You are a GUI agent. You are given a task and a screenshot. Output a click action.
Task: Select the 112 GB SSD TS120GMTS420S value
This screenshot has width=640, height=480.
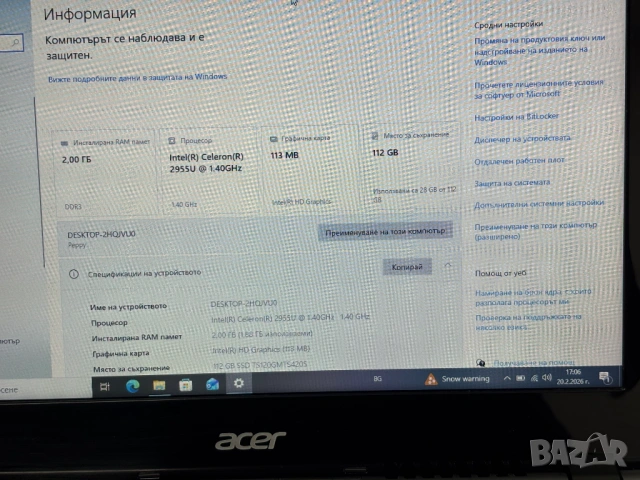coord(260,364)
